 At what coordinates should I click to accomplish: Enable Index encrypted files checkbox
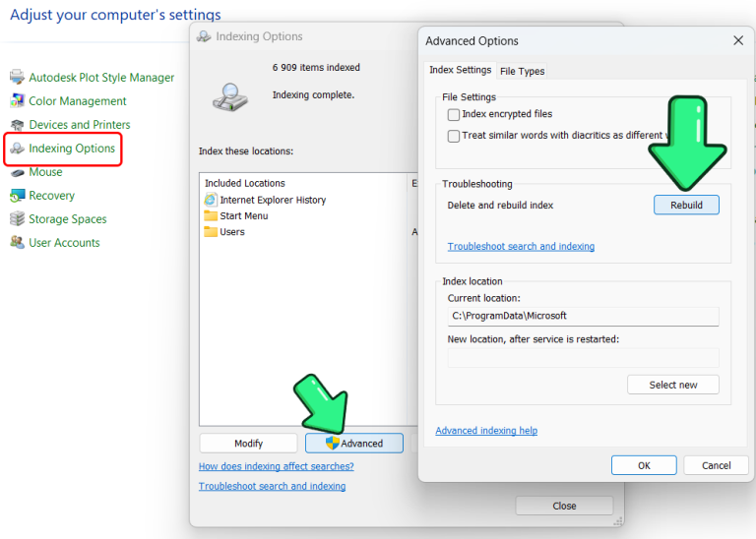pos(454,114)
